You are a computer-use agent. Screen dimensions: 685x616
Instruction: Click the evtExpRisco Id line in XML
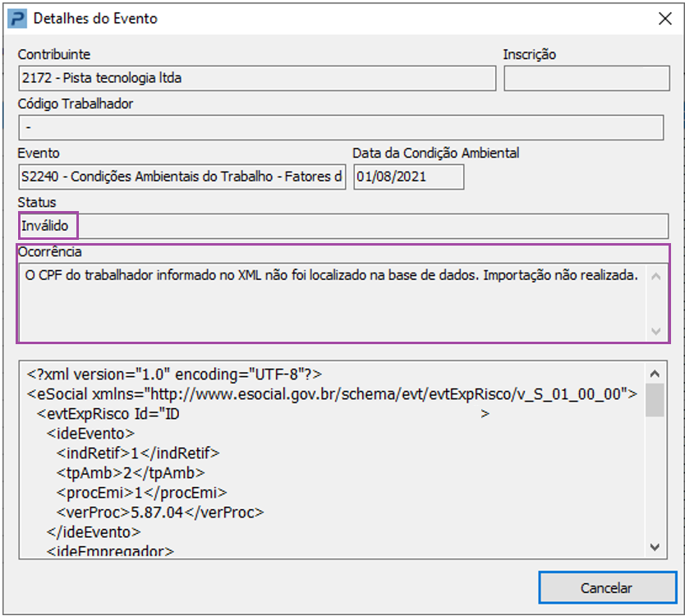[107, 413]
